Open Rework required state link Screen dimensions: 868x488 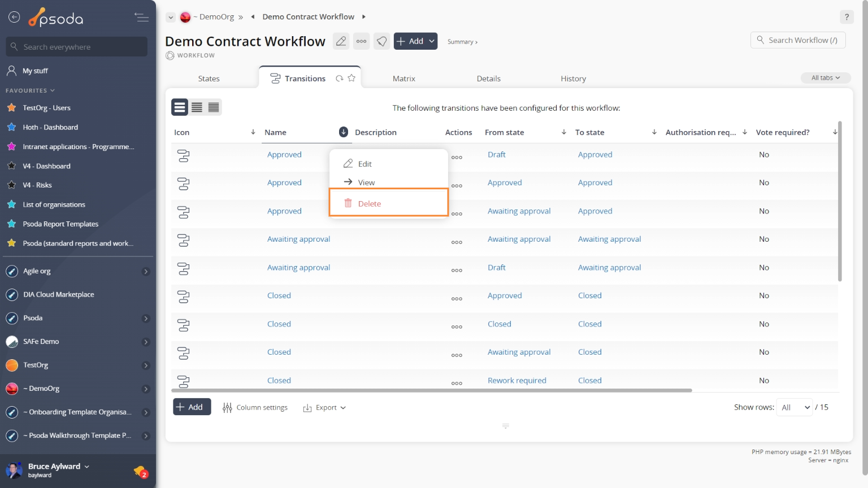(517, 381)
